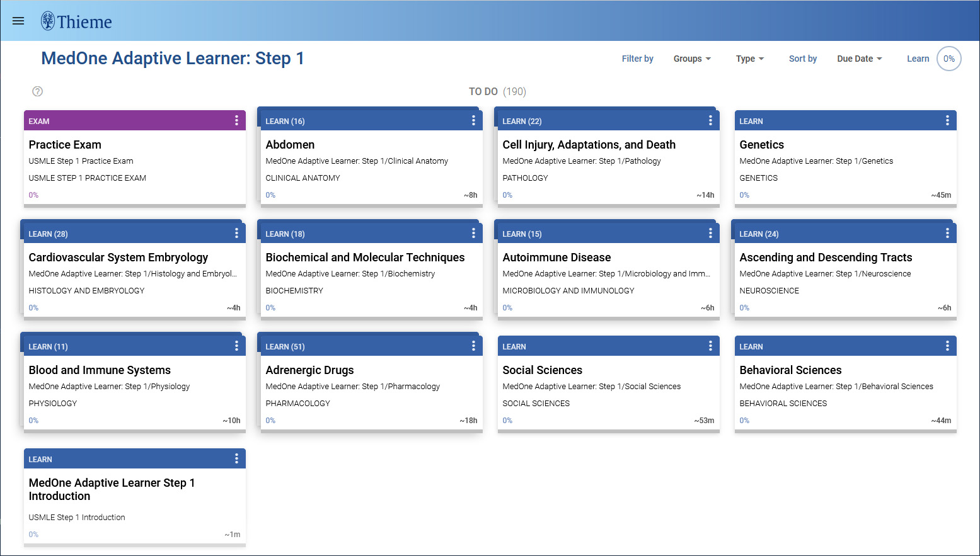Open options for Cardiovascular System Embryology card
Image resolution: width=980 pixels, height=556 pixels.
236,233
